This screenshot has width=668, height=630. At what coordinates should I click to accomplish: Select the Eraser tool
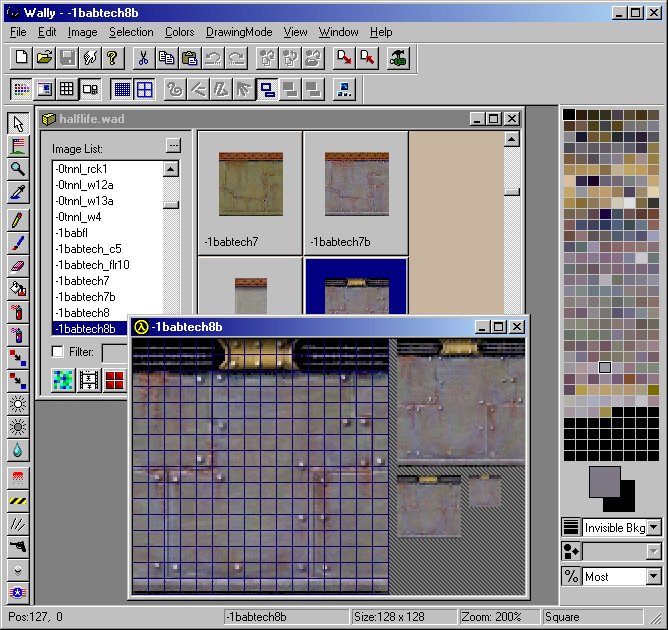[18, 267]
